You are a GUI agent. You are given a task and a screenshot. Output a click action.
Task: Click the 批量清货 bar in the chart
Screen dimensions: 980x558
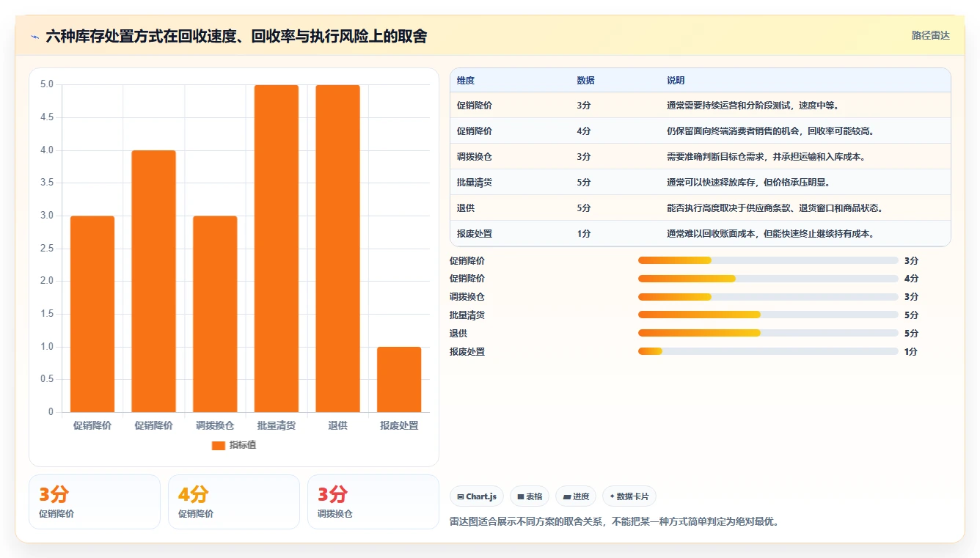277,249
